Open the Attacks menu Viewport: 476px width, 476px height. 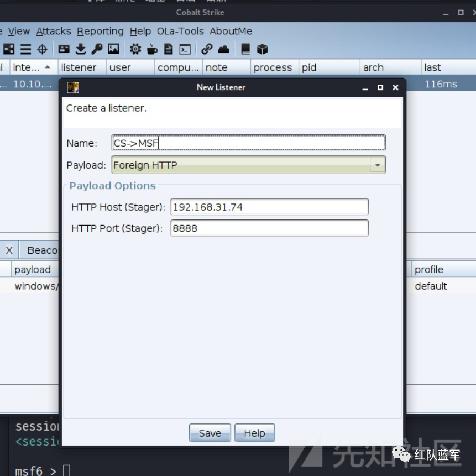(54, 31)
